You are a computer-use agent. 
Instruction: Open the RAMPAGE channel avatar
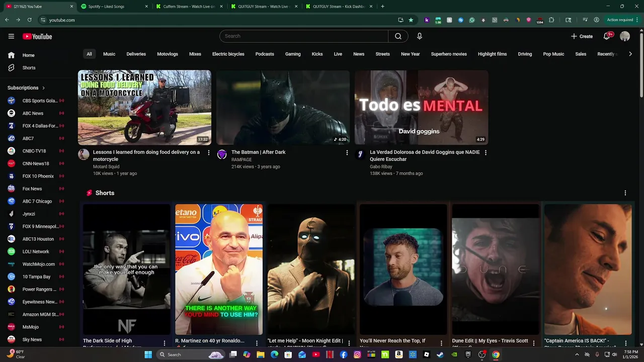tap(222, 154)
